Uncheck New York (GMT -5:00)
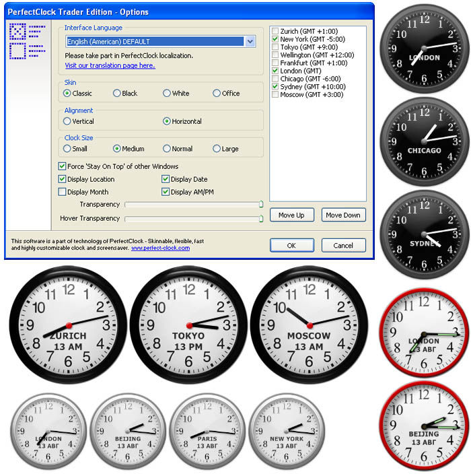The width and height of the screenshot is (471, 476). (275, 39)
